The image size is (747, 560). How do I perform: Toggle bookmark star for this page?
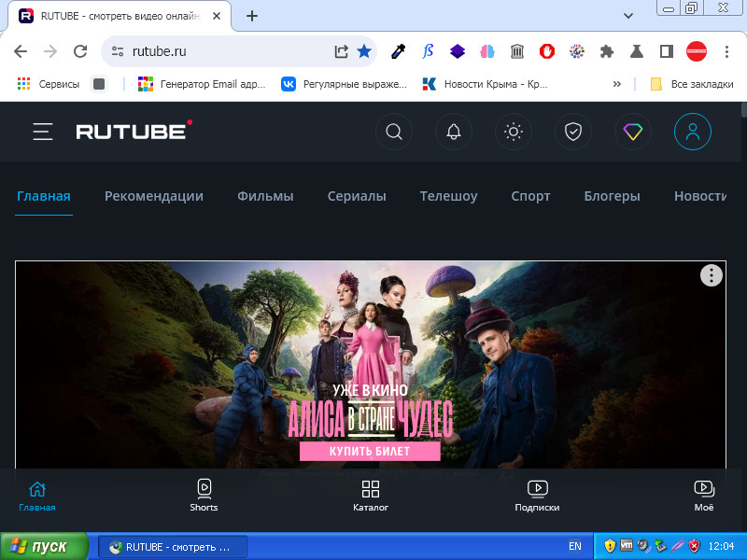click(364, 51)
